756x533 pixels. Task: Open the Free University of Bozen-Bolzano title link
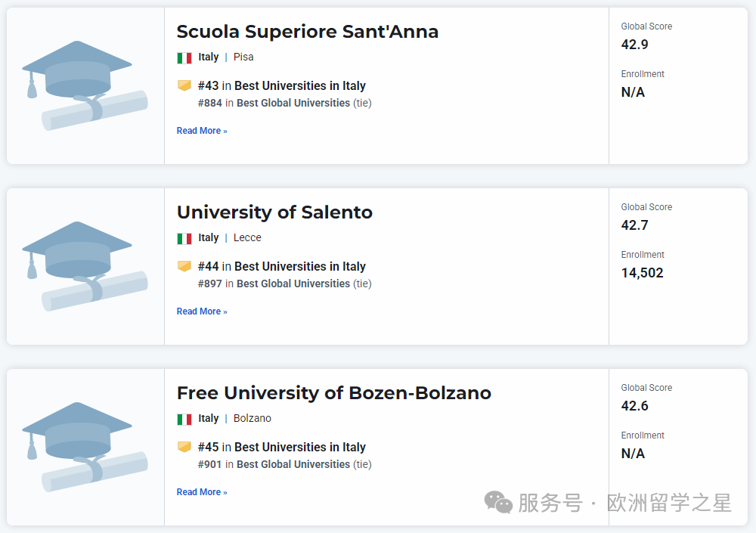(x=333, y=393)
